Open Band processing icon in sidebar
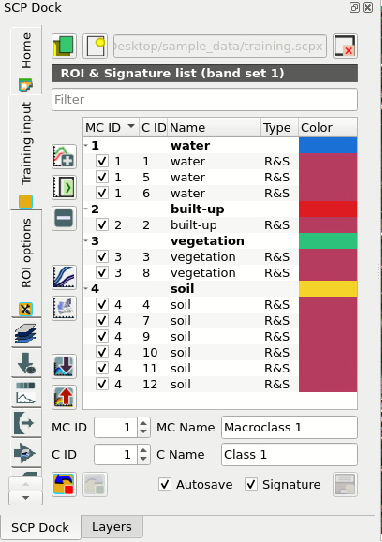Viewport: 382px width, 542px height. [x=26, y=453]
